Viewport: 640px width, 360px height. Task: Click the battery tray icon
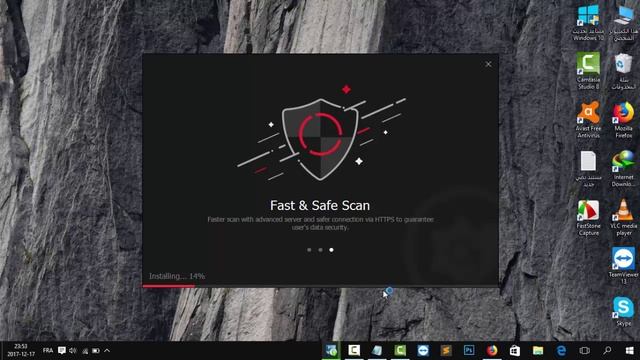click(96, 351)
